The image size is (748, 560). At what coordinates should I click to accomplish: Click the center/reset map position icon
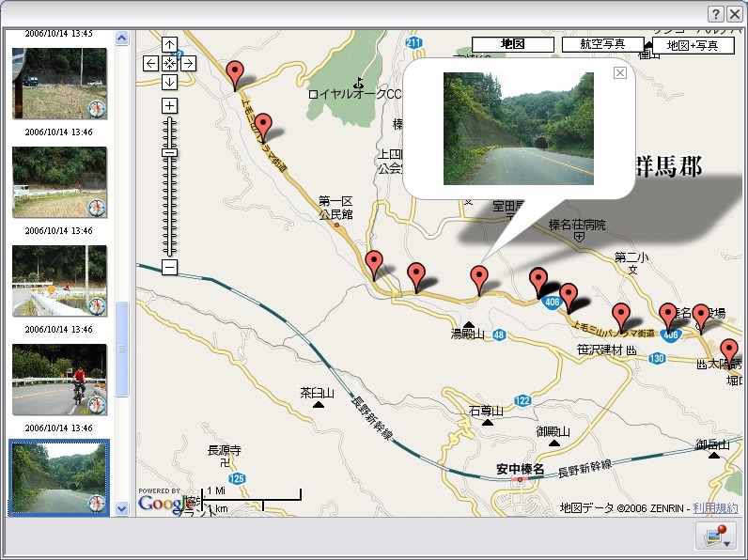point(169,63)
